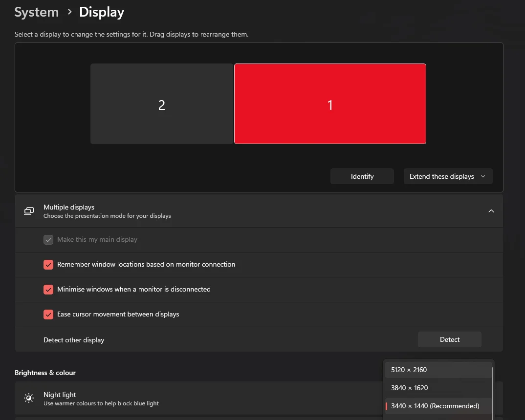Click the Detect button
This screenshot has height=420, width=525.
click(450, 339)
